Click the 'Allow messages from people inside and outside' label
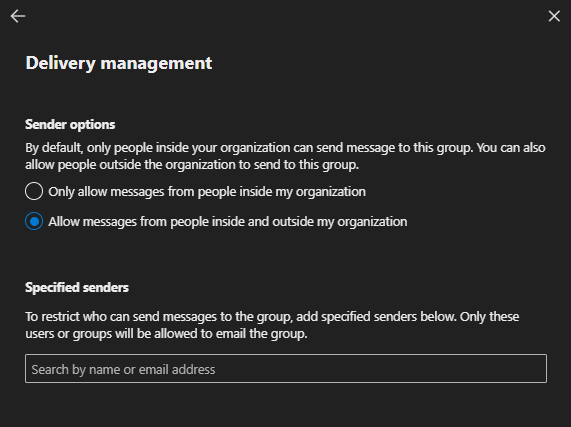The height and width of the screenshot is (427, 571). 228,221
